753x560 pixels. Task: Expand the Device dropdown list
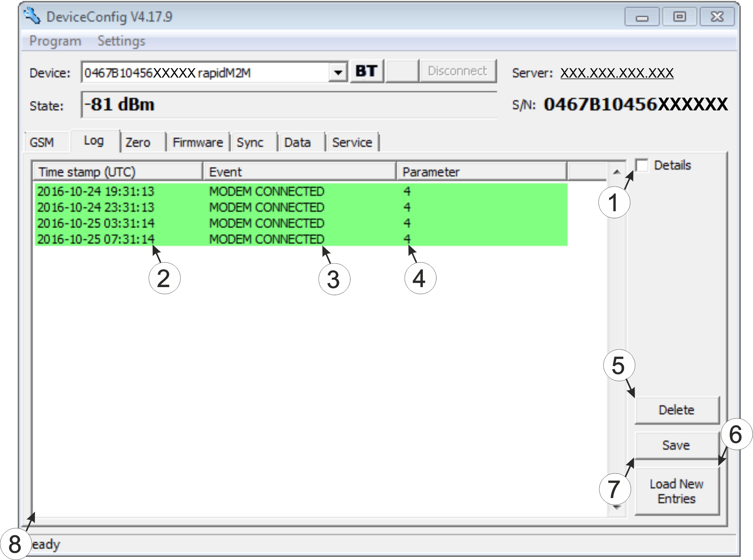(x=338, y=73)
